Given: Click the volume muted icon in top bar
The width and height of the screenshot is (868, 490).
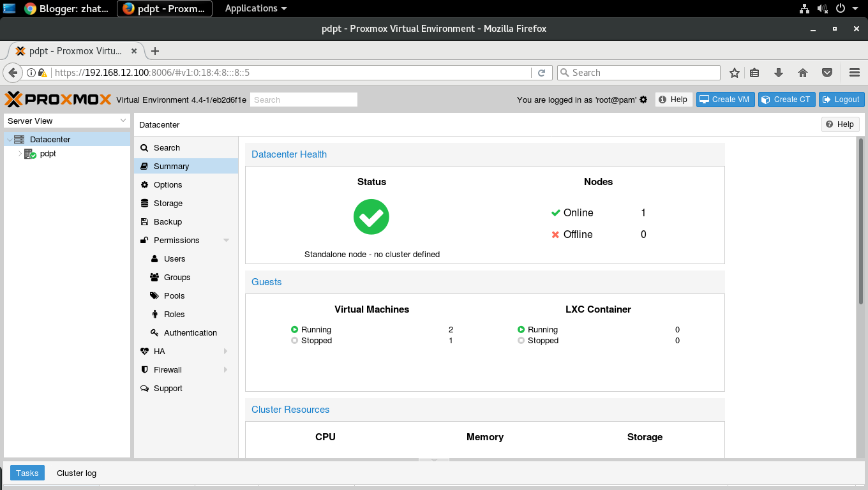Looking at the screenshot, I should tap(823, 8).
